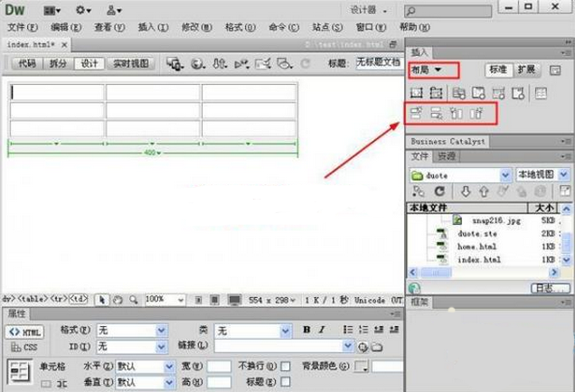Switch to the 资源 (Assets) tab
The image size is (575, 392).
446,156
